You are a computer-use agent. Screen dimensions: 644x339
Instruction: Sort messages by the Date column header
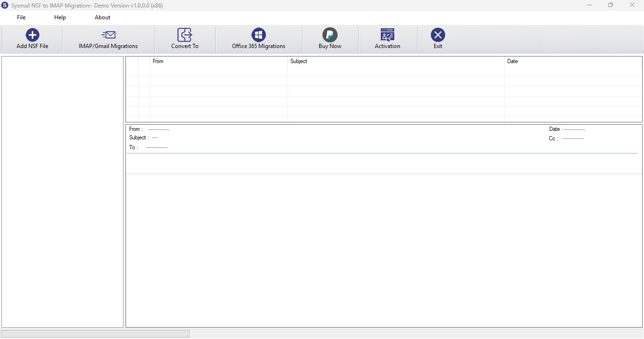point(573,61)
